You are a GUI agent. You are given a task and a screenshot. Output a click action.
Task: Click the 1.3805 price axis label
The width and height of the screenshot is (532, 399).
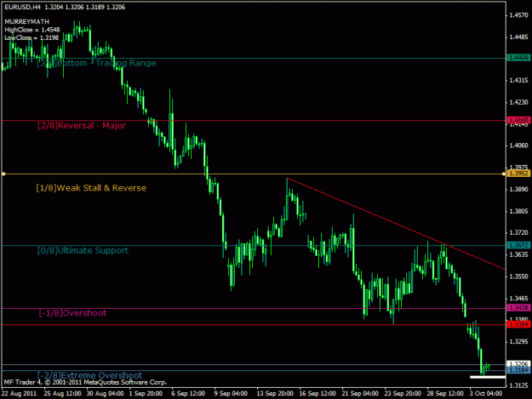519,211
